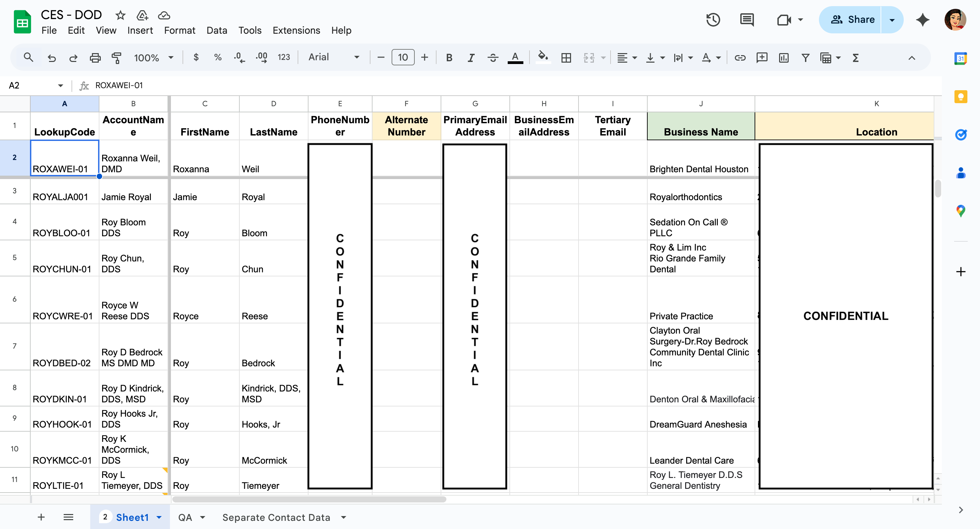Open the 100% zoom dropdown
980x529 pixels.
[153, 58]
